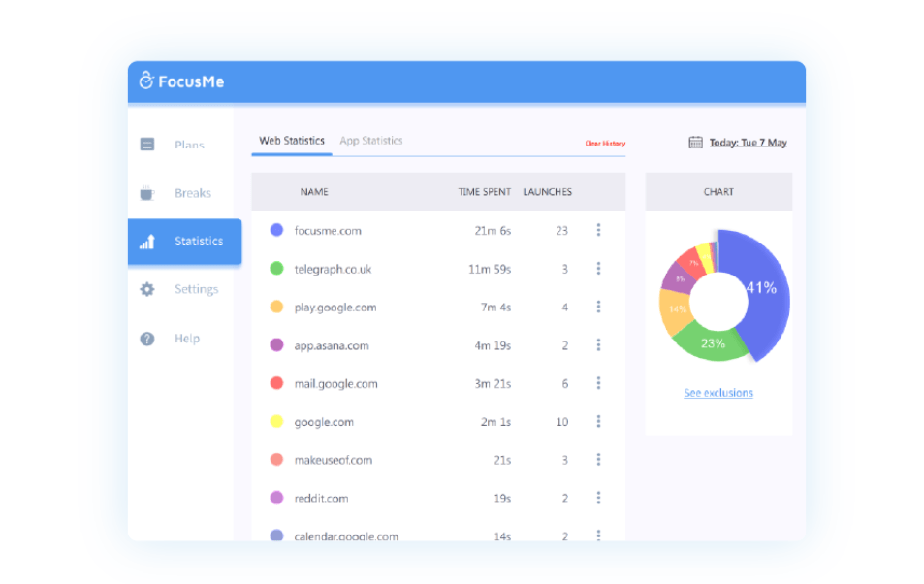Click the See exclusions link

click(x=718, y=393)
